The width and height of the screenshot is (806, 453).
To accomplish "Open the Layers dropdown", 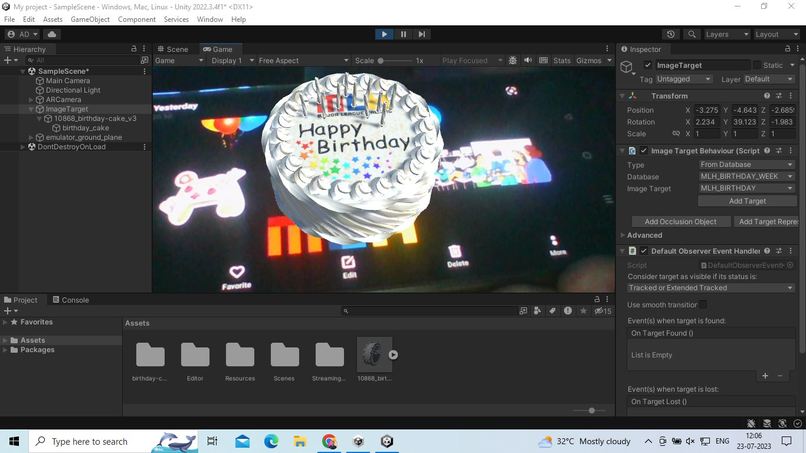I will pyautogui.click(x=727, y=34).
